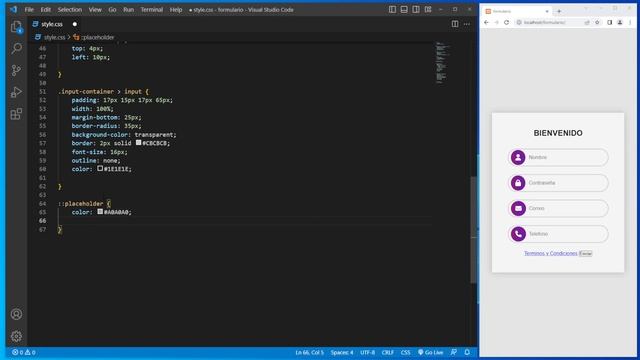Toggle the bottom panel layout icon

404,9
